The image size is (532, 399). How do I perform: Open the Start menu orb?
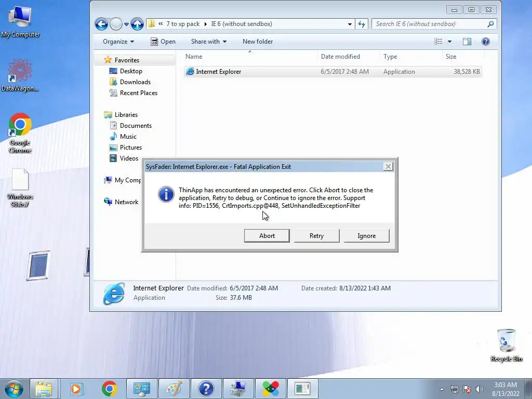(x=14, y=389)
